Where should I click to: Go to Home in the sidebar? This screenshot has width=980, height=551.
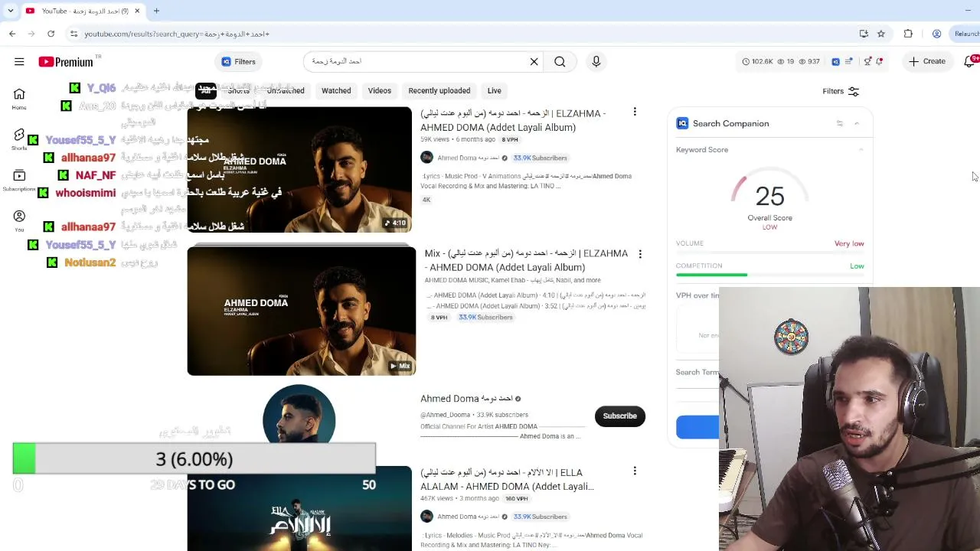click(19, 98)
